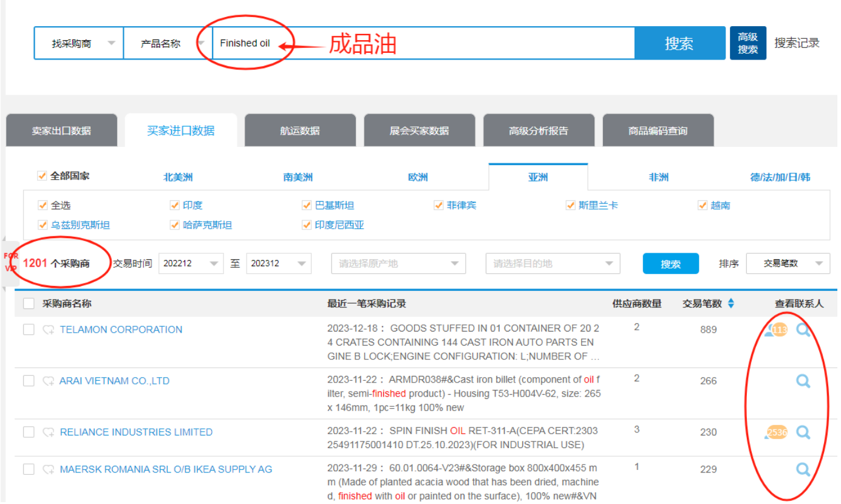The height and width of the screenshot is (504, 841).
Task: Open the 排序 交易笔数 sort dropdown
Action: (x=787, y=264)
